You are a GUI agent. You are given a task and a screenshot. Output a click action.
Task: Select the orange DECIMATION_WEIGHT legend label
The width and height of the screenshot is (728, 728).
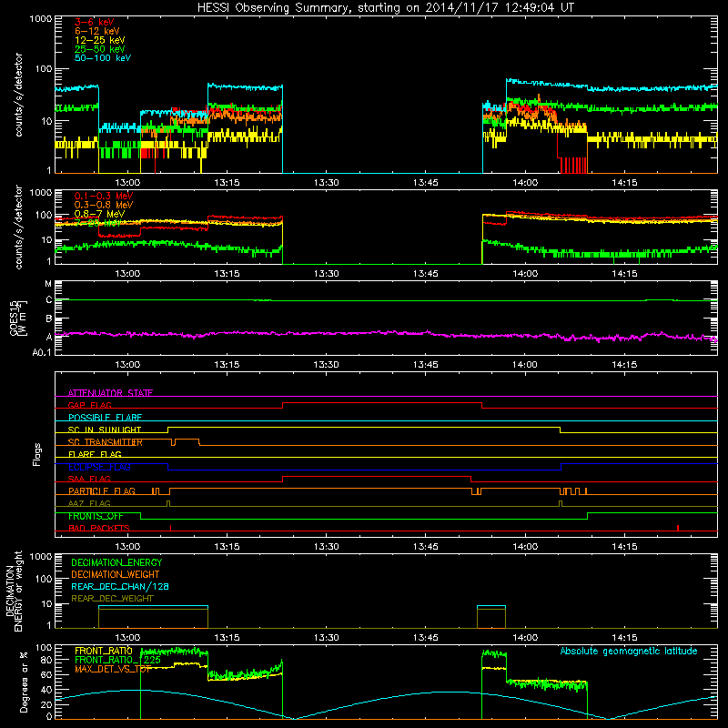(x=116, y=574)
